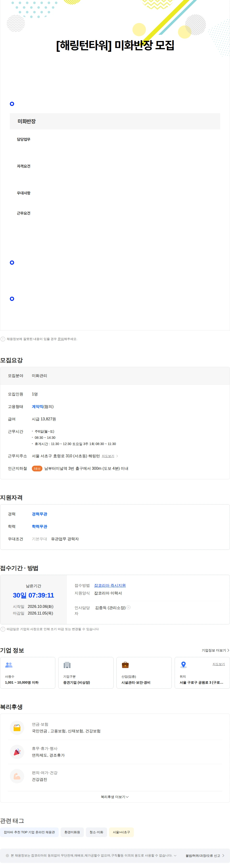
Task: Click the 연차제도, 경조휴가 text
Action: 48,755
